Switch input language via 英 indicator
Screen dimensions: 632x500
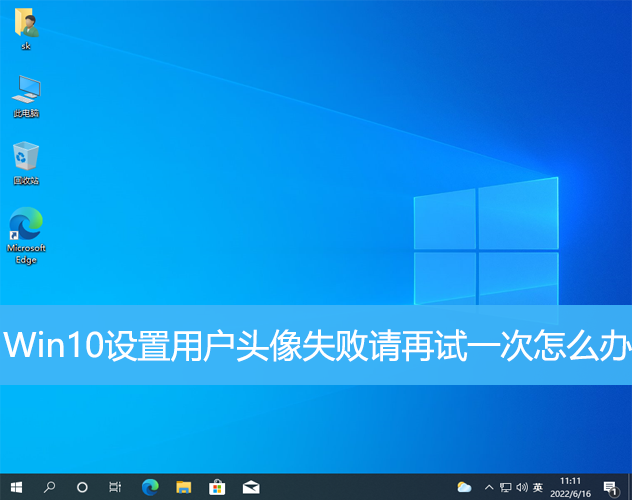click(538, 487)
